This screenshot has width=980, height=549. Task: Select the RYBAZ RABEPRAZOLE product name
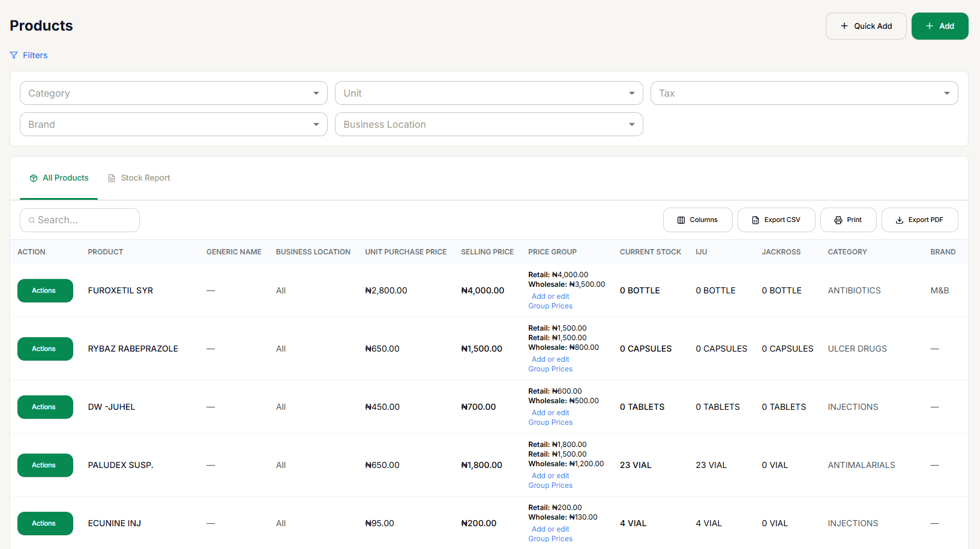133,349
